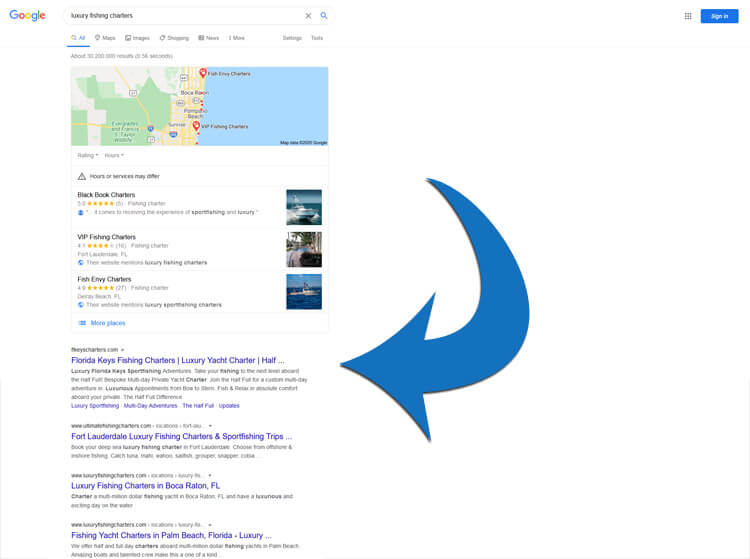
Task: Open search Settings
Action: [292, 38]
